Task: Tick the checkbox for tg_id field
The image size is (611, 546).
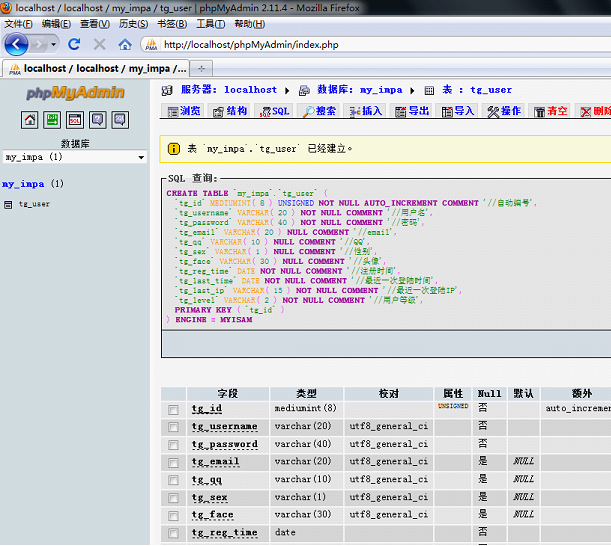Action: pos(173,410)
